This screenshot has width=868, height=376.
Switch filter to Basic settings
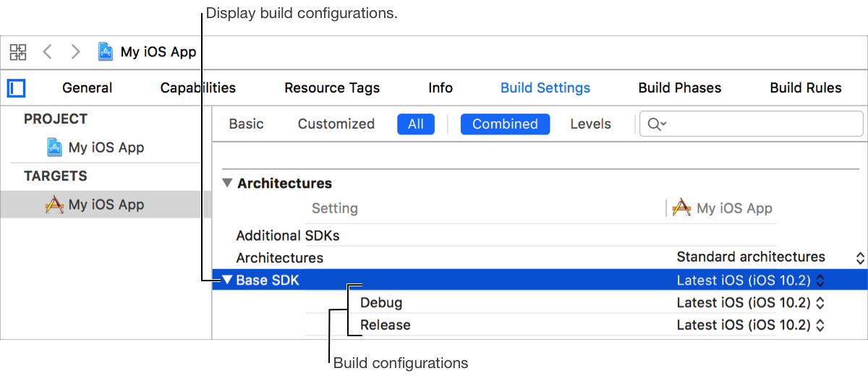[x=246, y=124]
